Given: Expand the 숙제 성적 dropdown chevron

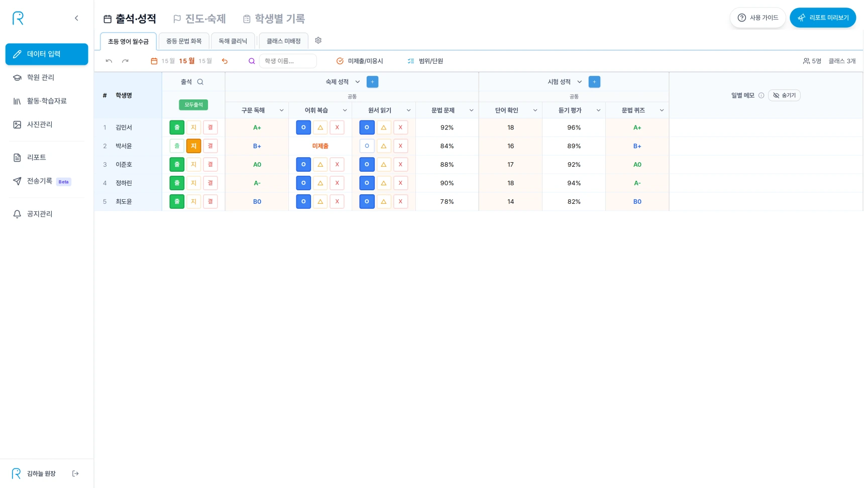Looking at the screenshot, I should [x=358, y=82].
